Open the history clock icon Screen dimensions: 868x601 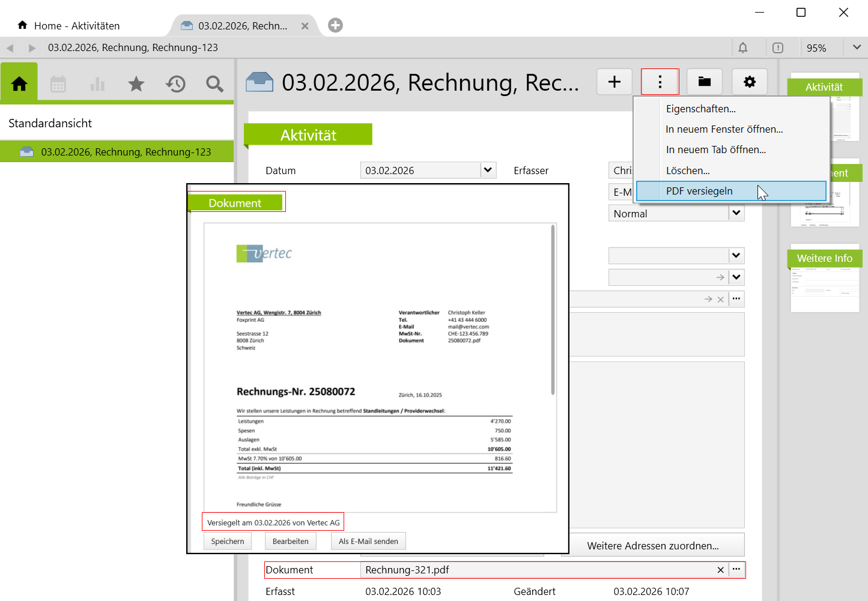point(175,84)
